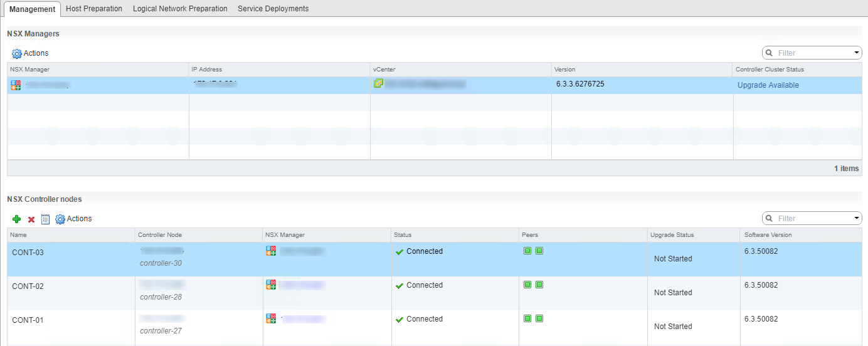Click first green peer indicator for CONT-03
The width and height of the screenshot is (868, 346).
point(527,251)
